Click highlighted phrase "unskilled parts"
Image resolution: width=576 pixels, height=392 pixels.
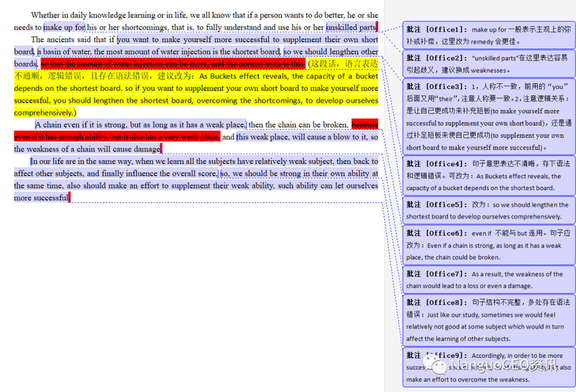(352, 27)
